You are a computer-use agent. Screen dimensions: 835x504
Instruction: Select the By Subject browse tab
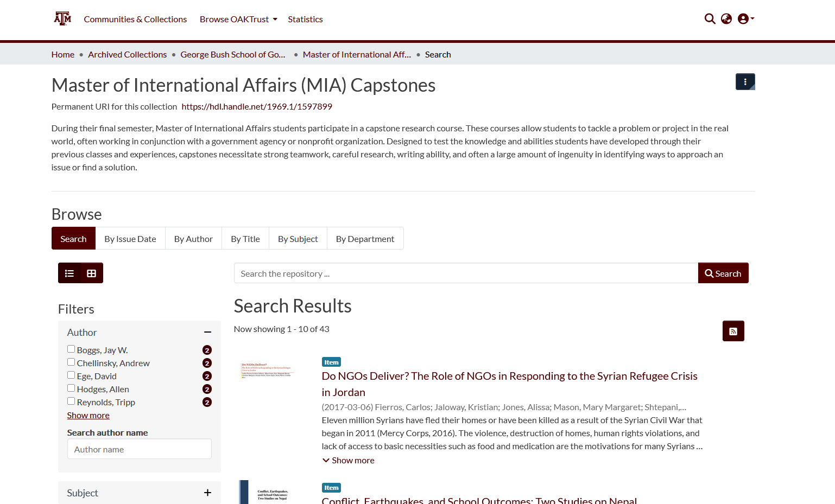298,239
